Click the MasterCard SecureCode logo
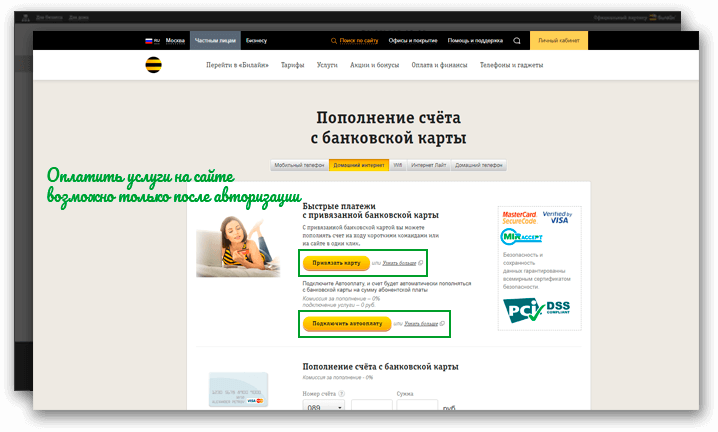 click(519, 217)
